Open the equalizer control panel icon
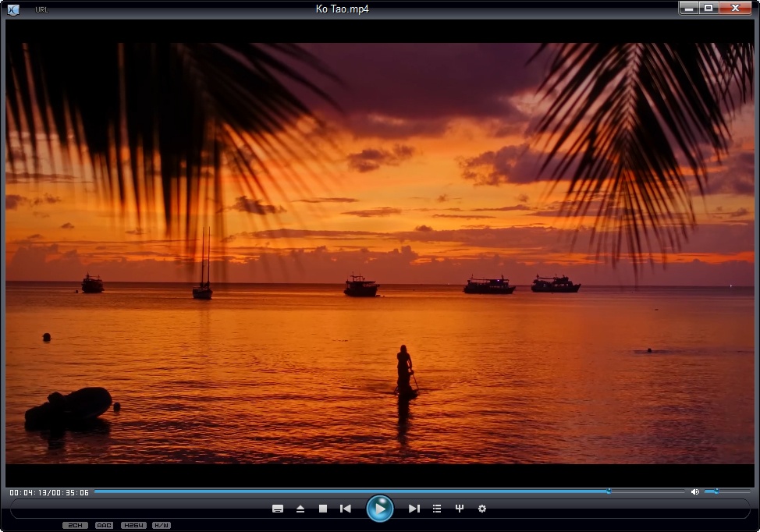The height and width of the screenshot is (532, 760). tap(460, 509)
